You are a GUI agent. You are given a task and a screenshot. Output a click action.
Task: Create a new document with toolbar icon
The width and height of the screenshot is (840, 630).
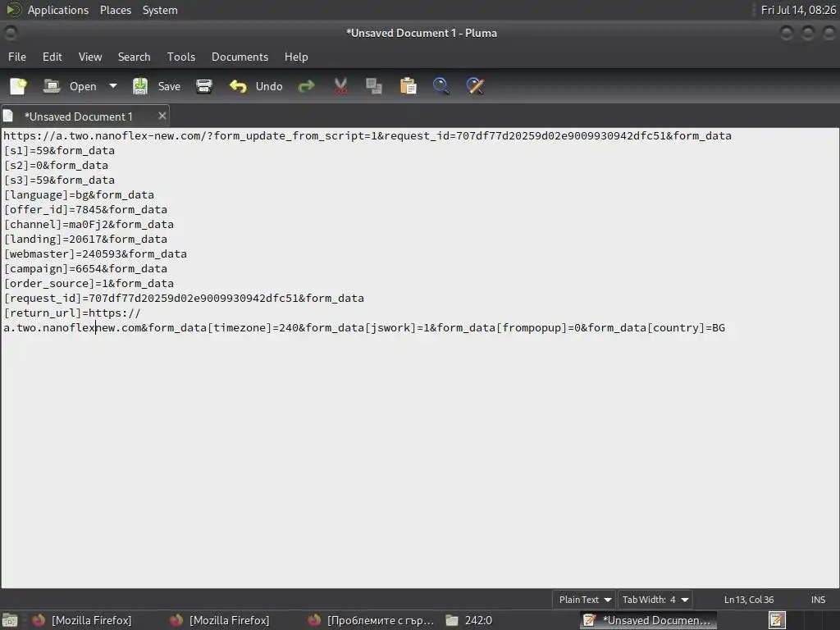click(19, 86)
